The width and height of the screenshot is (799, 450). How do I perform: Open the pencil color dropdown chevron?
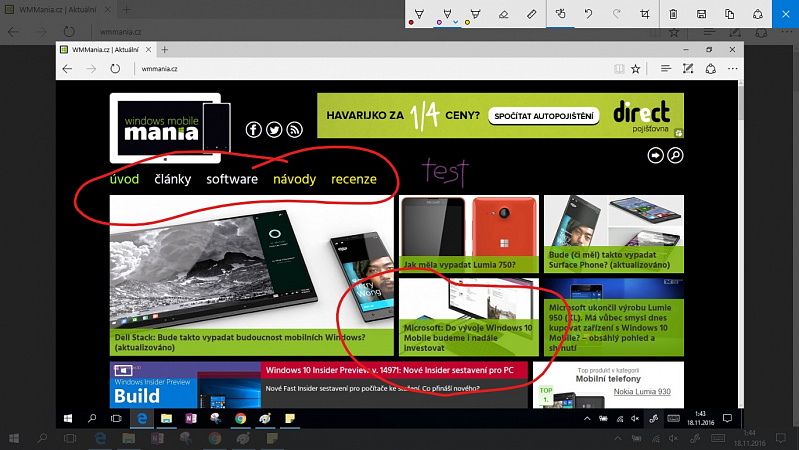[x=456, y=22]
